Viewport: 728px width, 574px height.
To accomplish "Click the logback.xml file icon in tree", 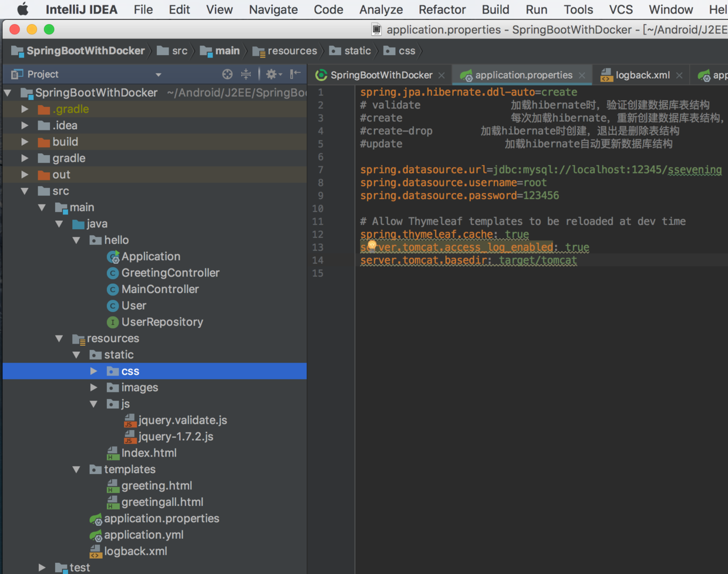I will tap(96, 552).
